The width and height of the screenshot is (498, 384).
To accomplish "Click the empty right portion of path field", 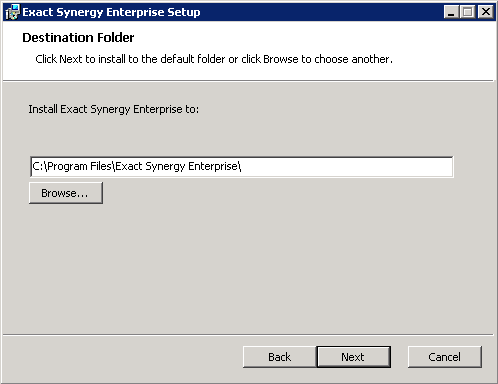I will [347, 167].
